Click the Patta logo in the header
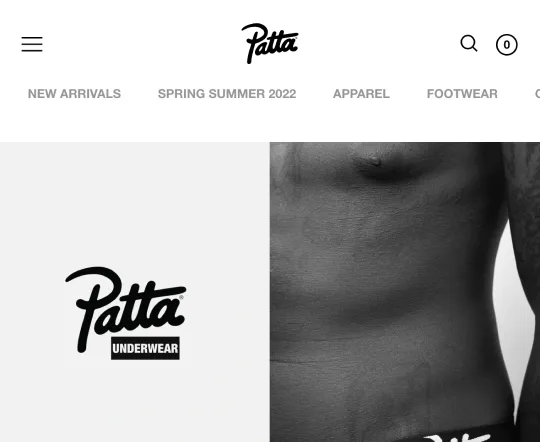540x442 pixels. coord(270,43)
